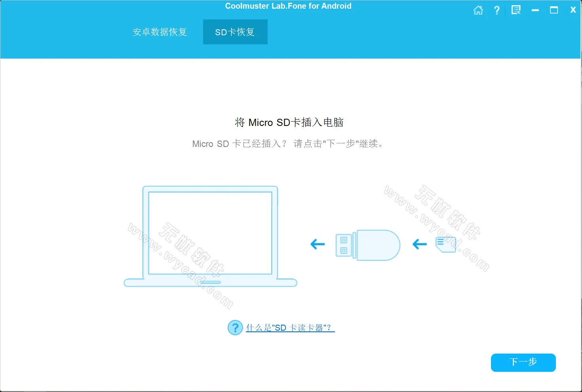Viewport: 582px width, 392px height.
Task: Minimize the Coolmuster window
Action: pyautogui.click(x=535, y=10)
